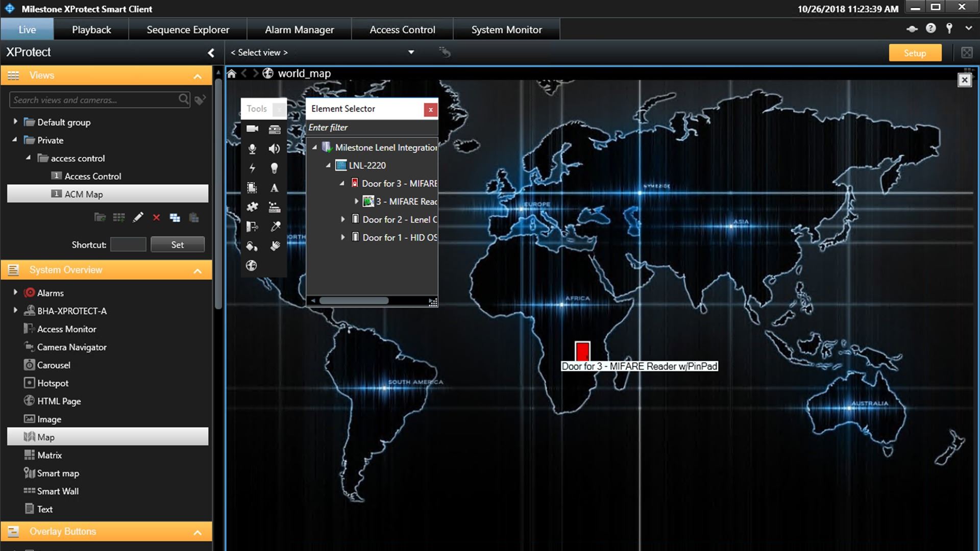Collapse the access control folder
The height and width of the screenshot is (551, 980).
(x=29, y=158)
